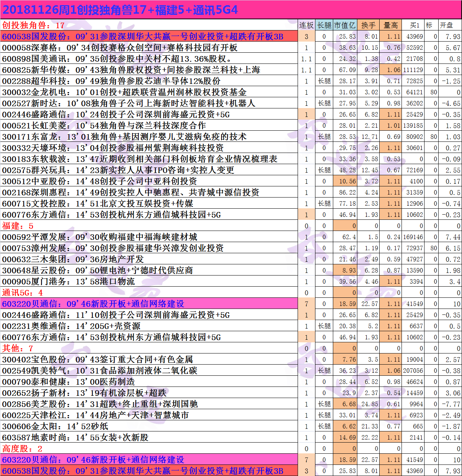
Task: Select the 600225天津松江 description cell
Action: [x=149, y=415]
